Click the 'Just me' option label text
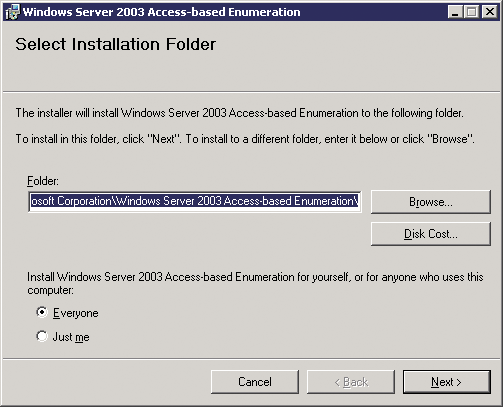Image resolution: width=503 pixels, height=407 pixels. point(71,337)
